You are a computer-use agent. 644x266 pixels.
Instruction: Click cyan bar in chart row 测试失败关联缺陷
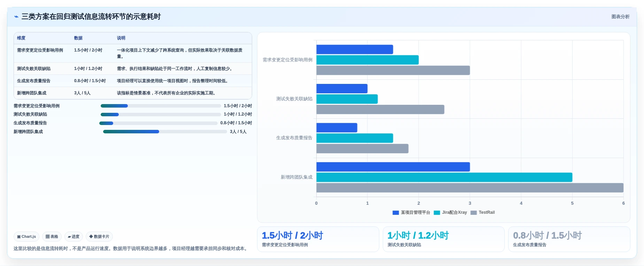347,99
